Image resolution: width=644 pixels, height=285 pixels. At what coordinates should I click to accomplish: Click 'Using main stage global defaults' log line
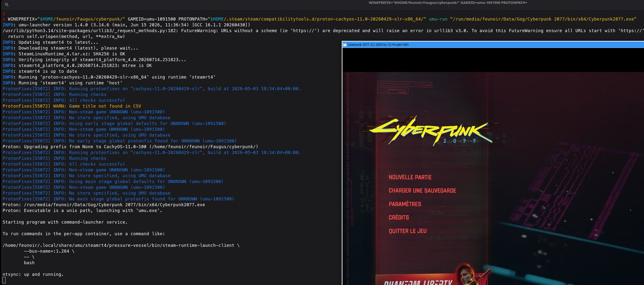click(x=113, y=182)
